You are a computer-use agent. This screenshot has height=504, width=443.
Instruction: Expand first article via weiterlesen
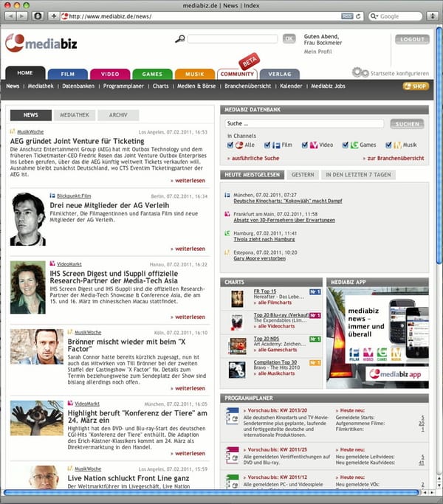(188, 179)
